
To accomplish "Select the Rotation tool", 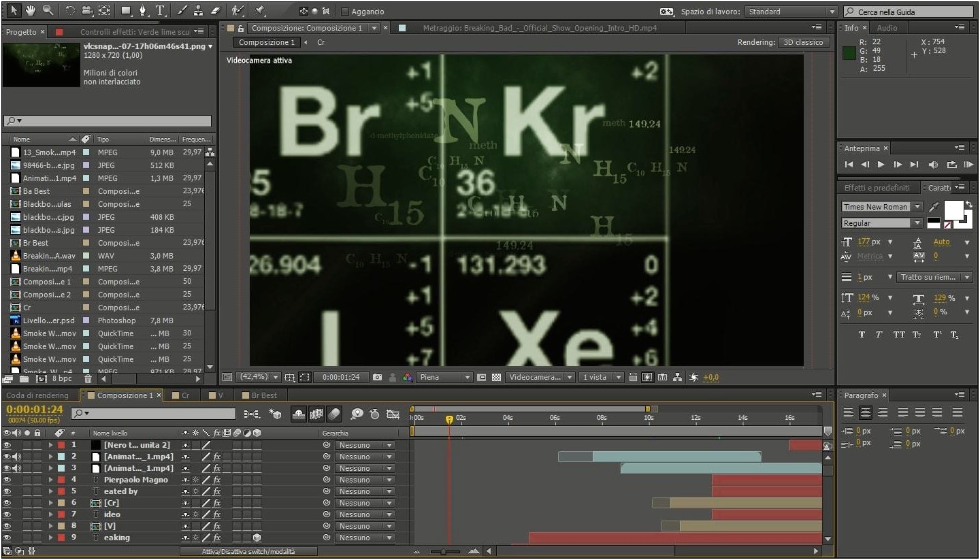I will [x=70, y=11].
